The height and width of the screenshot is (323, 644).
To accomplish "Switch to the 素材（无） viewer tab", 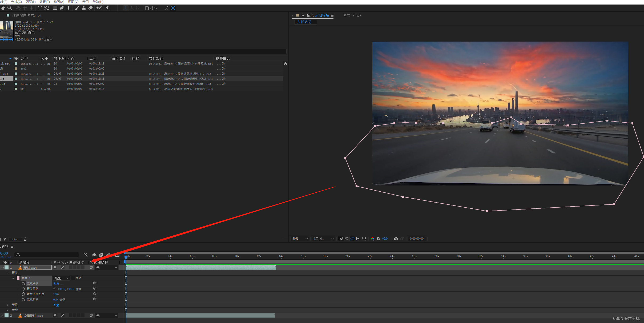I will point(352,15).
